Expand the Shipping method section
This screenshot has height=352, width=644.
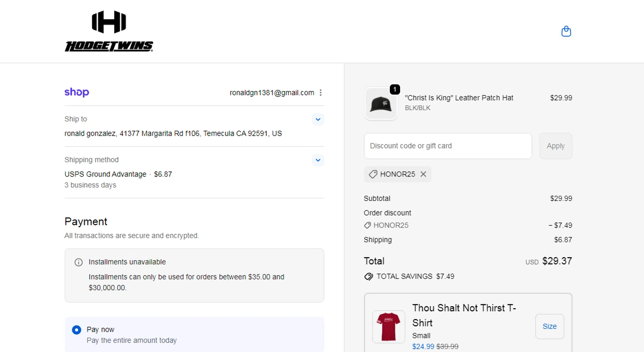tap(318, 160)
